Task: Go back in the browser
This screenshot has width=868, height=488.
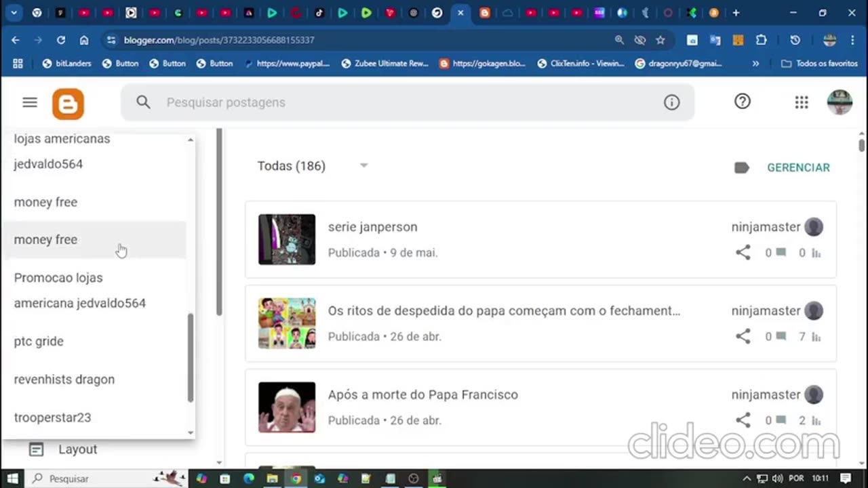Action: click(x=15, y=40)
